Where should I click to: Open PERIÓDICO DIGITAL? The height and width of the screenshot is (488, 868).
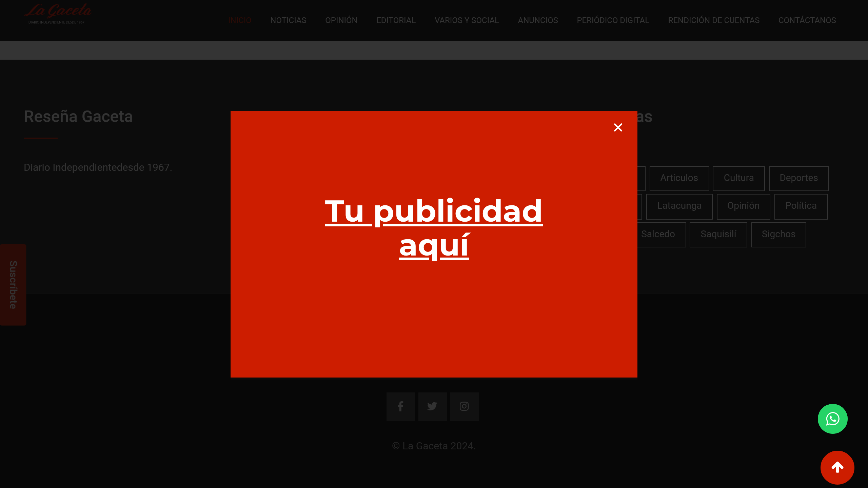point(613,20)
